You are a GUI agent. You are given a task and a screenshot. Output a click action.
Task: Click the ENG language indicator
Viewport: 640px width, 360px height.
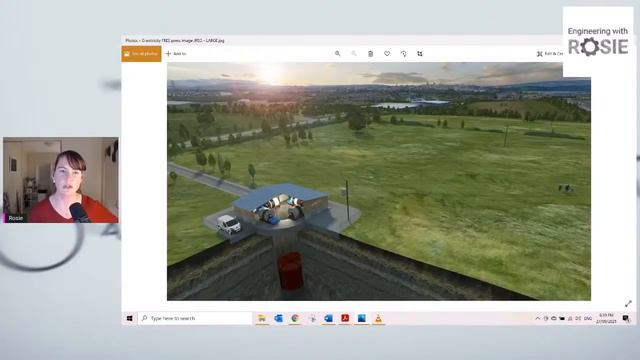(588, 319)
